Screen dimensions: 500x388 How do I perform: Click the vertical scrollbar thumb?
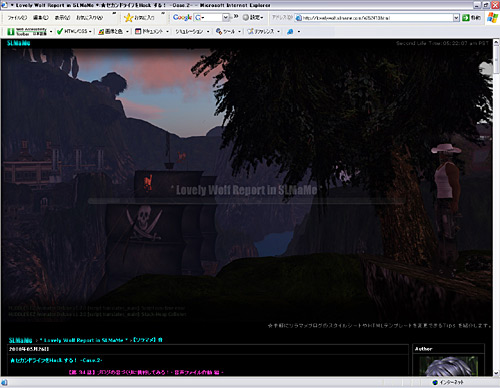click(496, 59)
